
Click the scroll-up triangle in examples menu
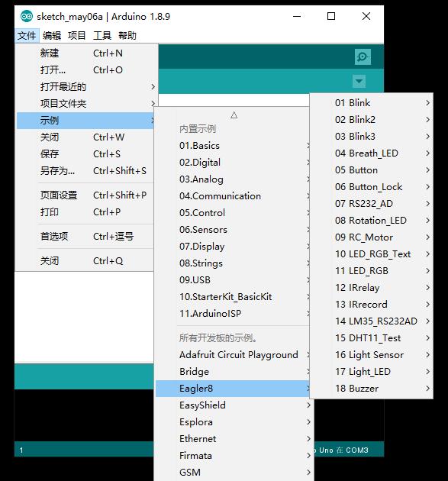(234, 115)
